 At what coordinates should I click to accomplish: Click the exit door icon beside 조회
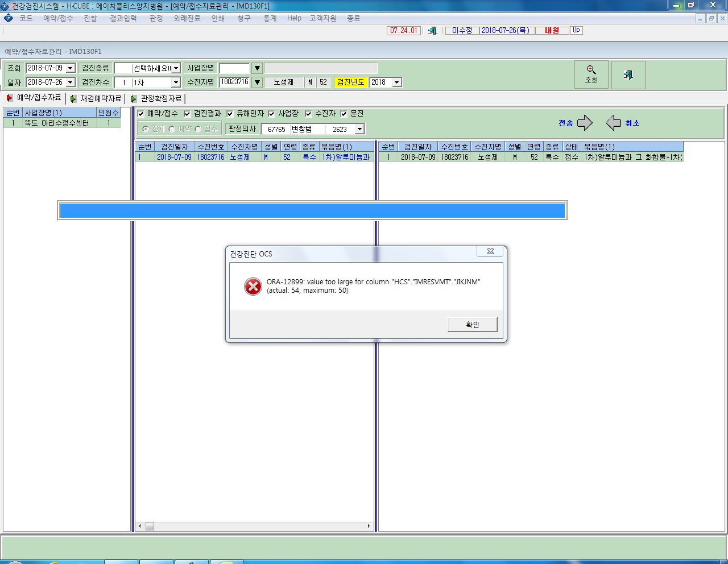[x=628, y=74]
